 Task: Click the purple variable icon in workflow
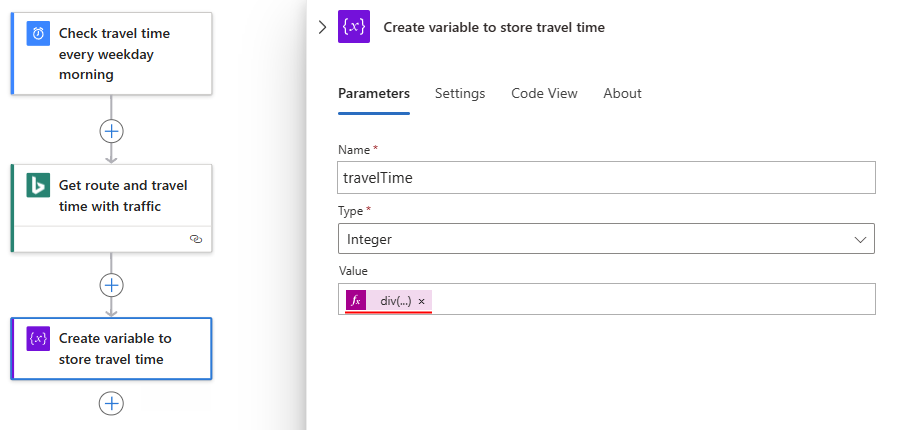38,339
